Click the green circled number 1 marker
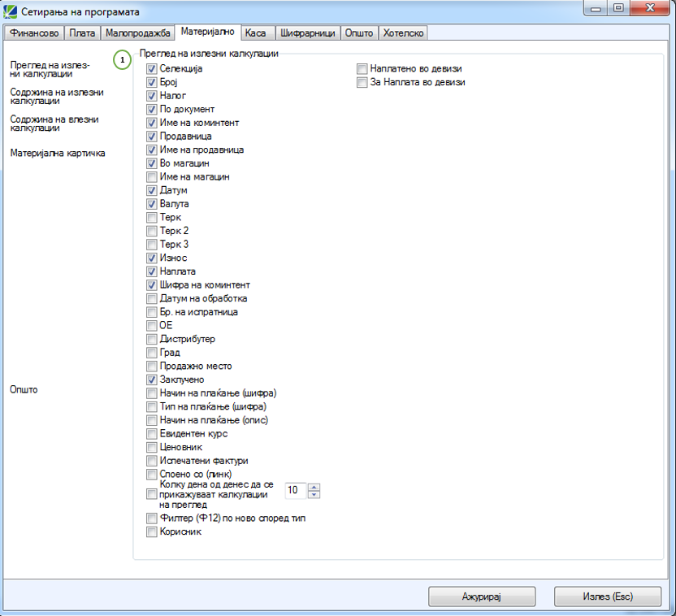Screen dimensions: 676x616 click(x=123, y=61)
